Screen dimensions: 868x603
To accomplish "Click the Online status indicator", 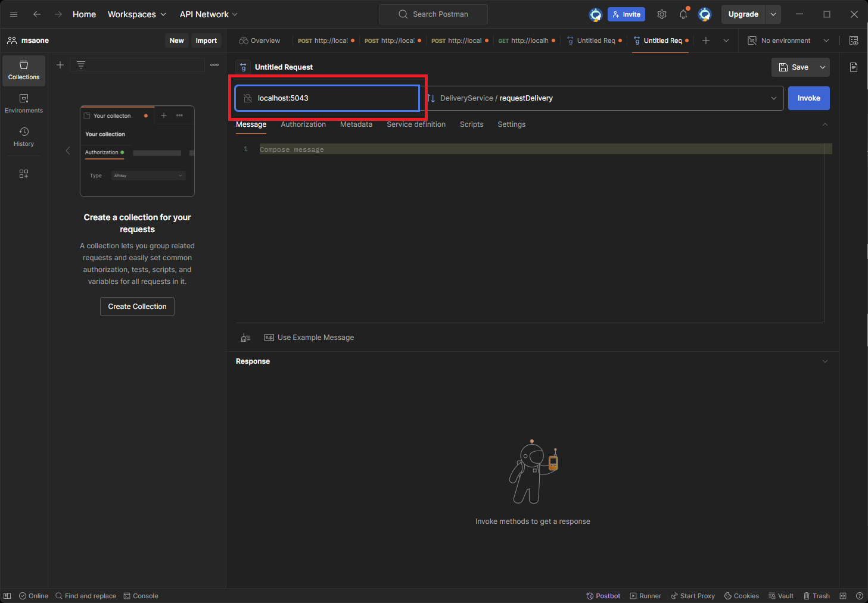I will click(33, 596).
